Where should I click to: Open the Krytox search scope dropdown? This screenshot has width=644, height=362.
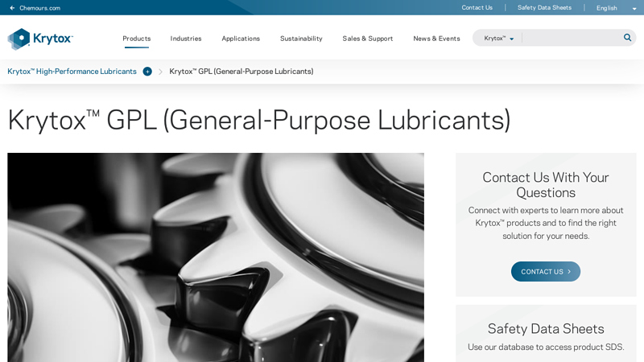498,38
